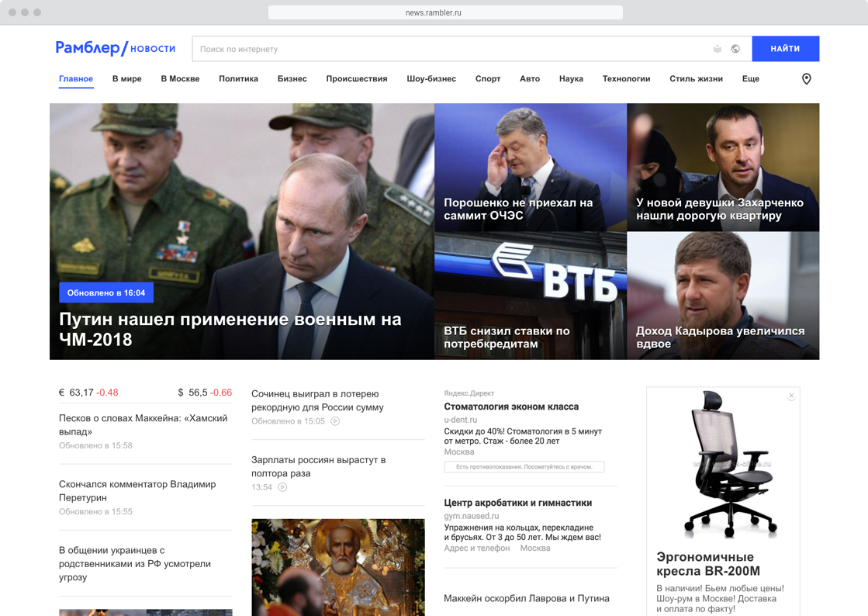868x616 pixels.
Task: Click the Яндекс.Директ label
Action: (x=469, y=393)
